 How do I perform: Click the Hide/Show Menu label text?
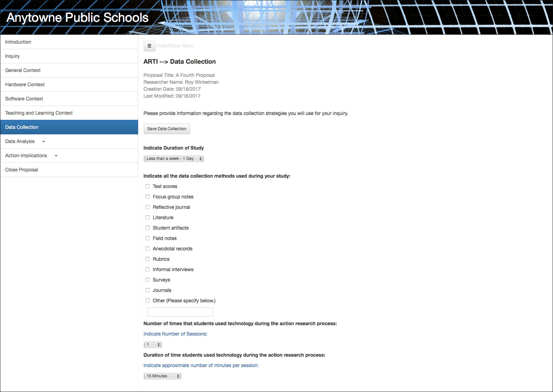[175, 46]
